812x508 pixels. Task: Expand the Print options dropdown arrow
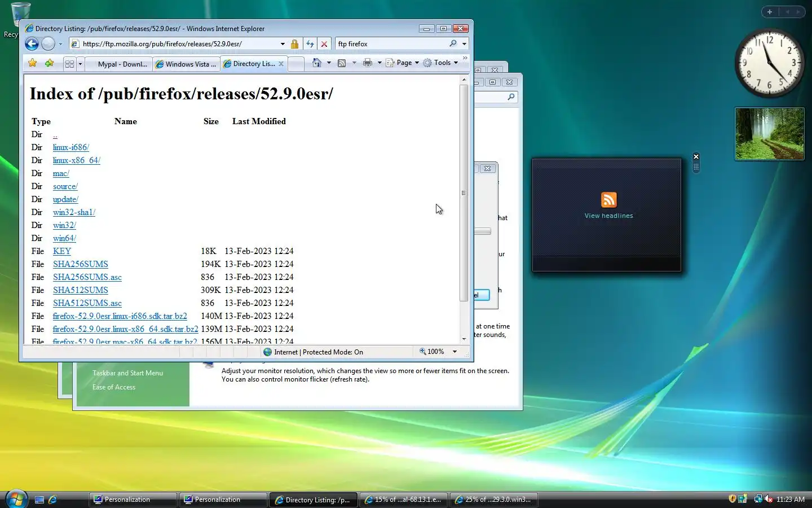(x=379, y=63)
